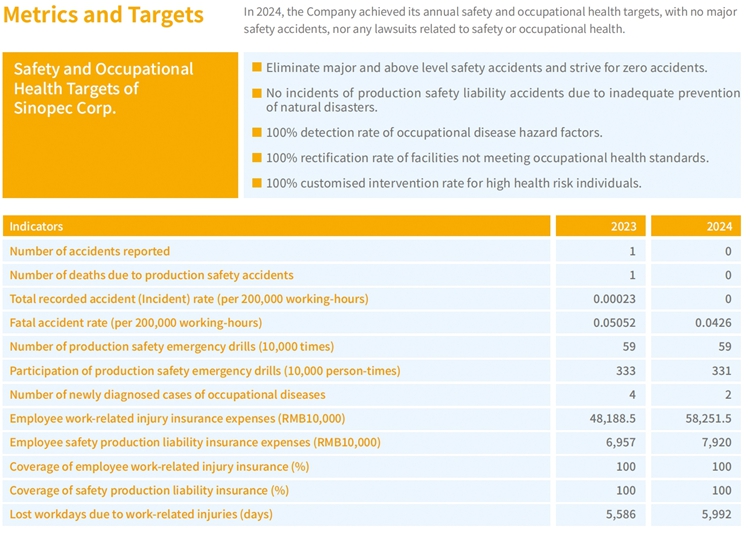Click the 2024 fatal accident rate value 0.0426
The width and height of the screenshot is (750, 535).
tap(714, 323)
